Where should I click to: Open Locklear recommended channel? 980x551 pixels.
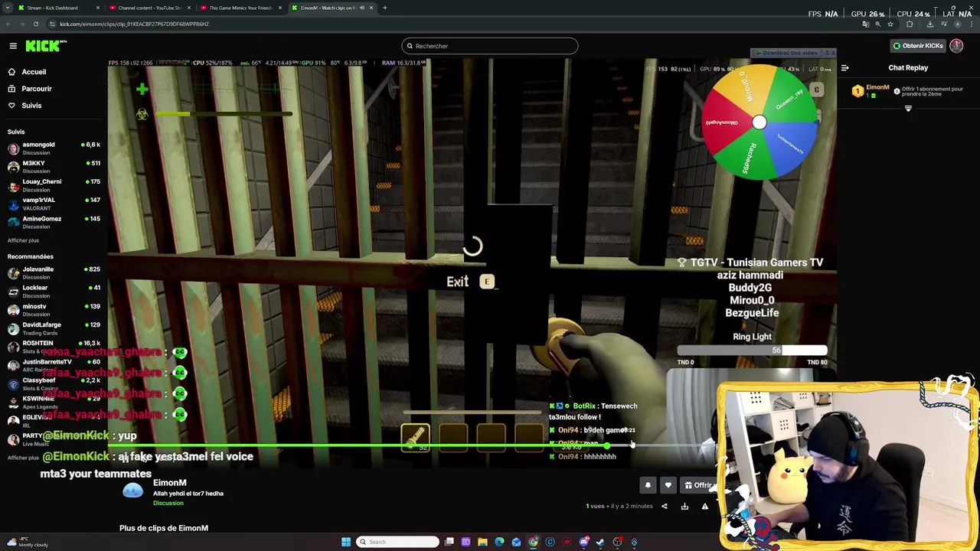tap(54, 291)
